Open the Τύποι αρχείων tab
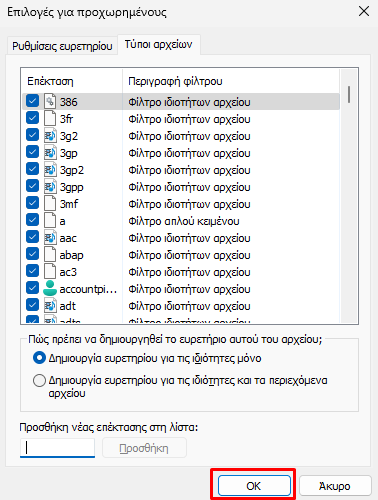 159,44
